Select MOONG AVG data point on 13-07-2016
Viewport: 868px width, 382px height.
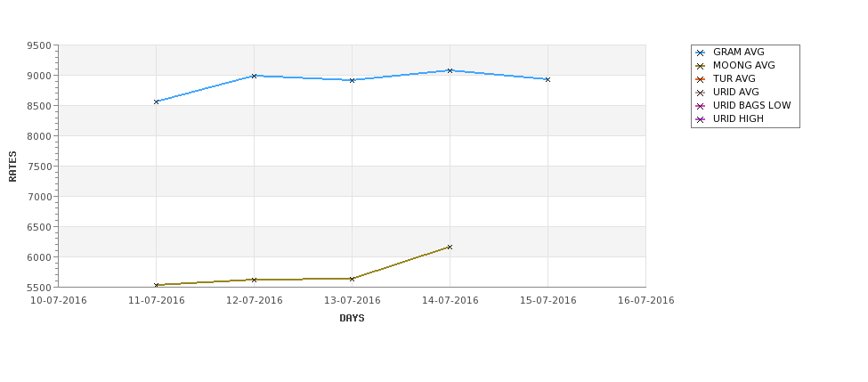pyautogui.click(x=352, y=279)
